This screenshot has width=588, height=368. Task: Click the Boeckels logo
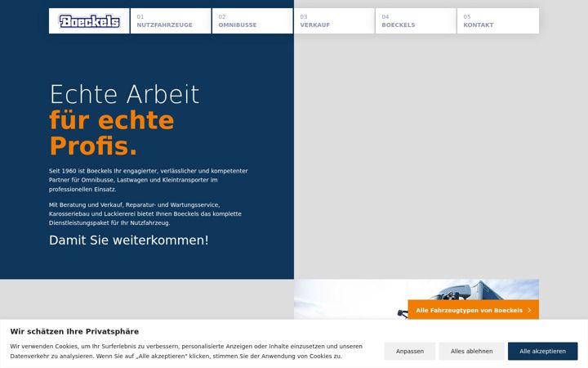click(x=89, y=21)
